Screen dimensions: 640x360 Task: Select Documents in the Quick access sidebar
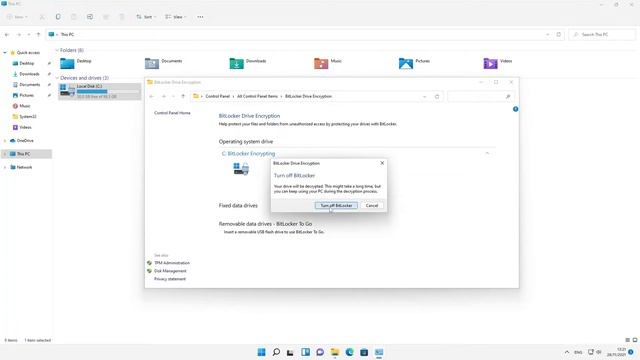(29, 84)
